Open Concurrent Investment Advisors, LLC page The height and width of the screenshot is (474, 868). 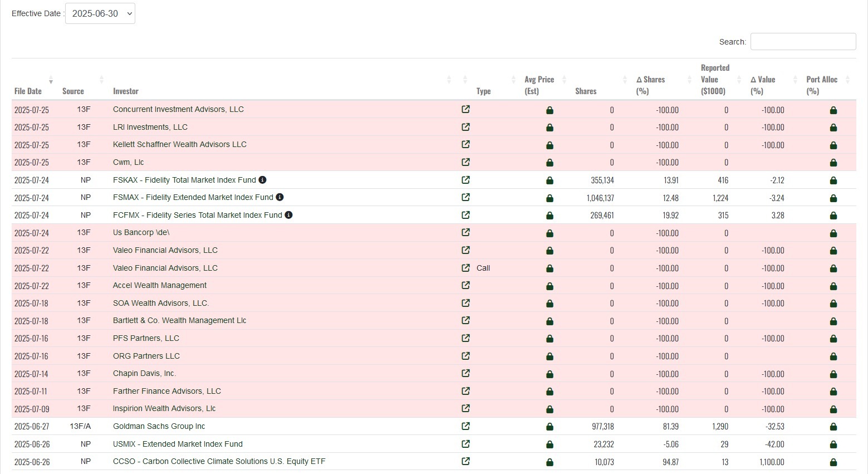tap(178, 109)
